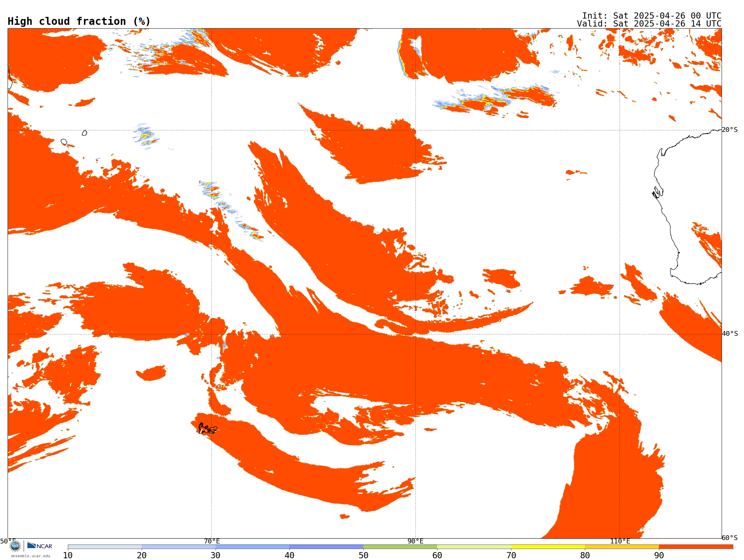The height and width of the screenshot is (560, 744).
Task: Click the 60-70 pale yellow colorbar segment
Action: (x=474, y=547)
